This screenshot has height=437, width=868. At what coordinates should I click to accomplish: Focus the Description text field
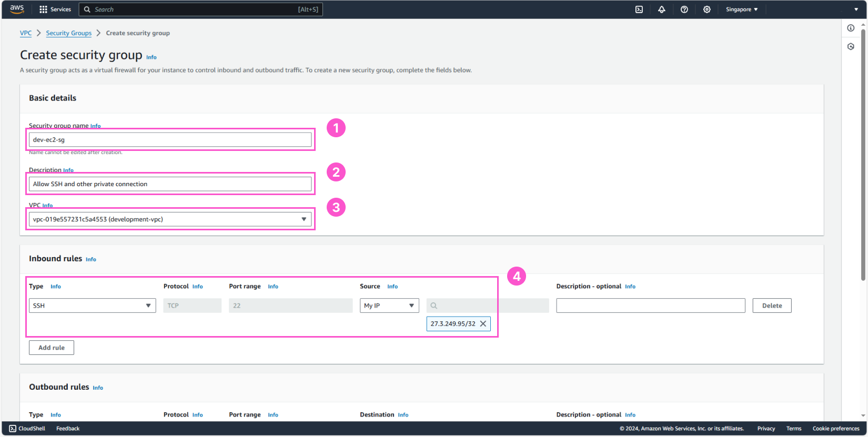(170, 184)
